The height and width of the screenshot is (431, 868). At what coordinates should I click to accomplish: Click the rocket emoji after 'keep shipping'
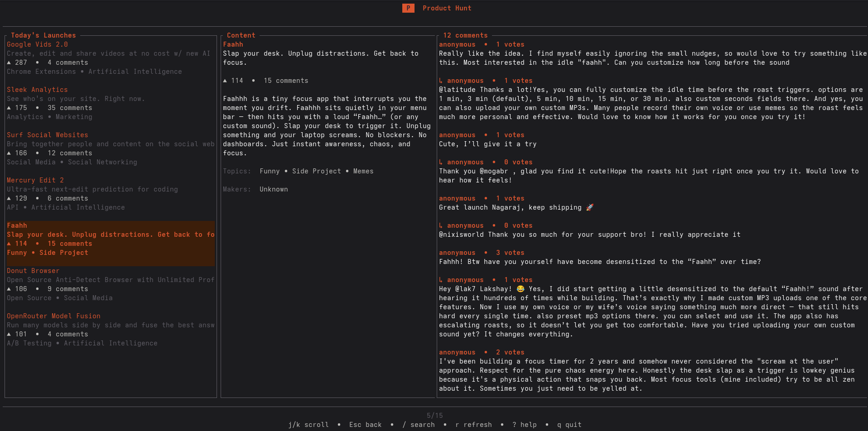tap(589, 207)
